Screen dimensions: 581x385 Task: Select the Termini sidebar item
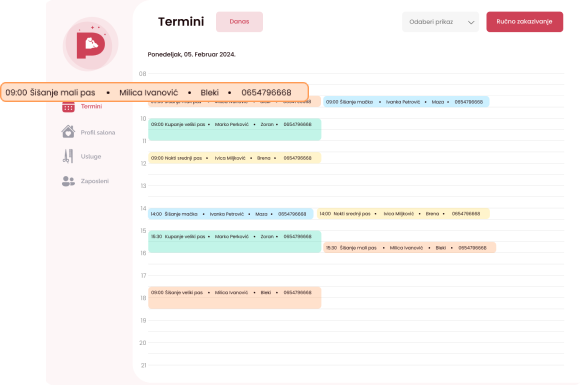click(92, 106)
